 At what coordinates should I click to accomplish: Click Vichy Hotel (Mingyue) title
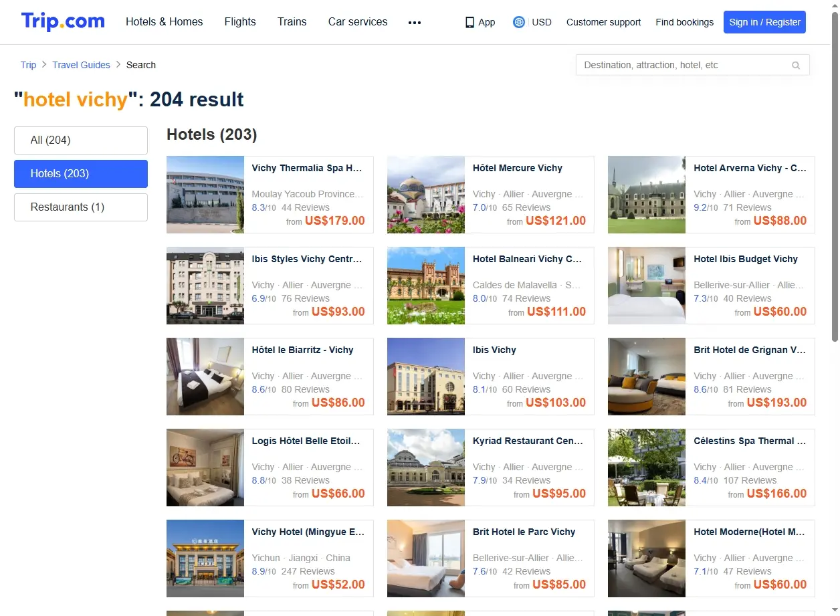point(308,532)
